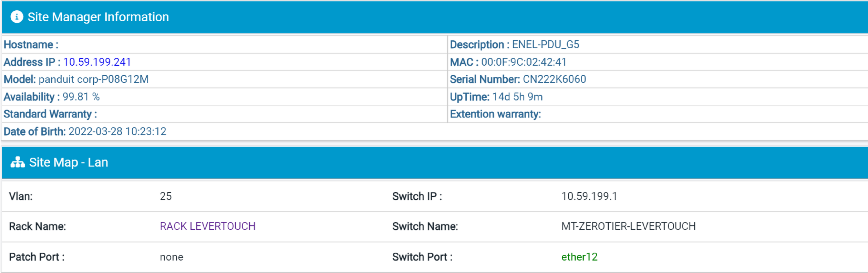The image size is (868, 273).
Task: Click the UpTime 14d 5h 9m value
Action: click(x=517, y=97)
